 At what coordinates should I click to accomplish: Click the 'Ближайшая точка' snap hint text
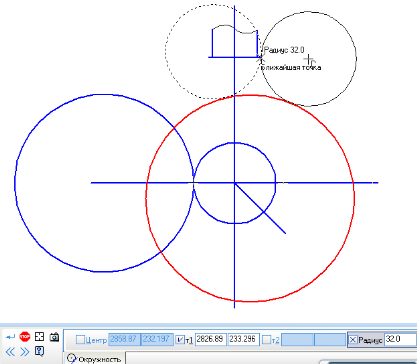click(x=291, y=68)
